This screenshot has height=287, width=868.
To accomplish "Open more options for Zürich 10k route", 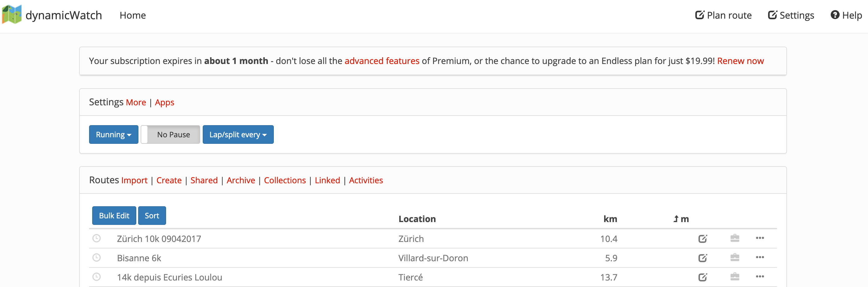I will (x=759, y=238).
